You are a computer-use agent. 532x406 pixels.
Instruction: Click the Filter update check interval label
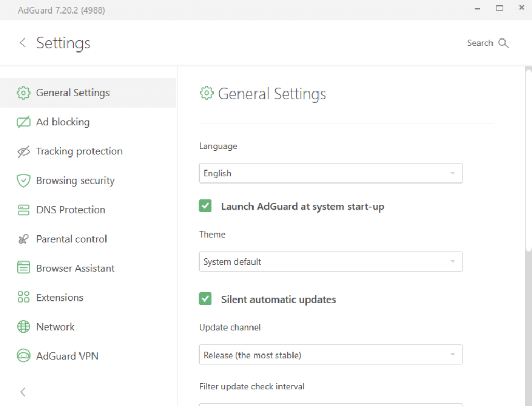(251, 387)
